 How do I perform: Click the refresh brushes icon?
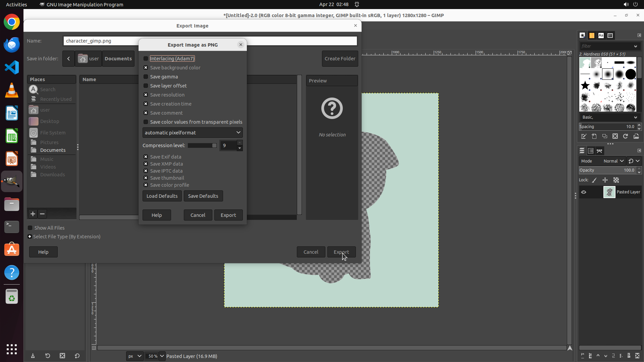tap(626, 136)
